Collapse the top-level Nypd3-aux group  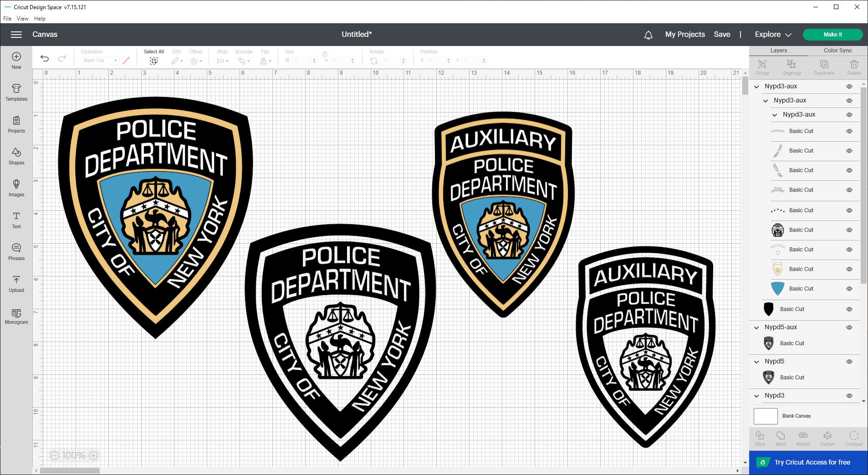(756, 87)
